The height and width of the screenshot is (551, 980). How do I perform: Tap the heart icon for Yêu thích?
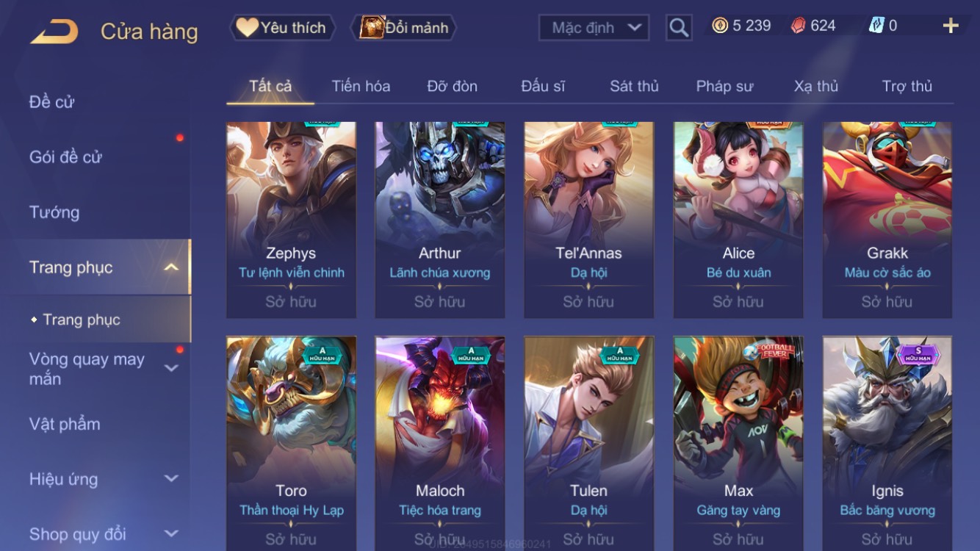coord(247,27)
